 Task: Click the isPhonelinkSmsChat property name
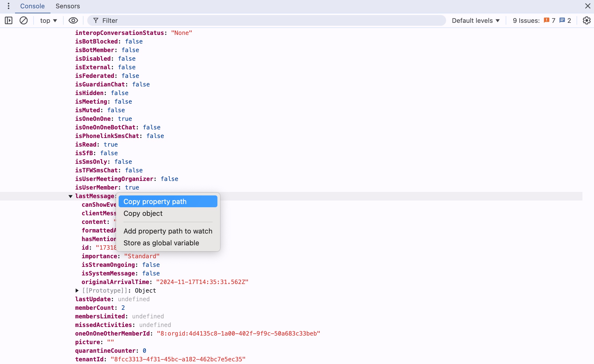tap(107, 136)
